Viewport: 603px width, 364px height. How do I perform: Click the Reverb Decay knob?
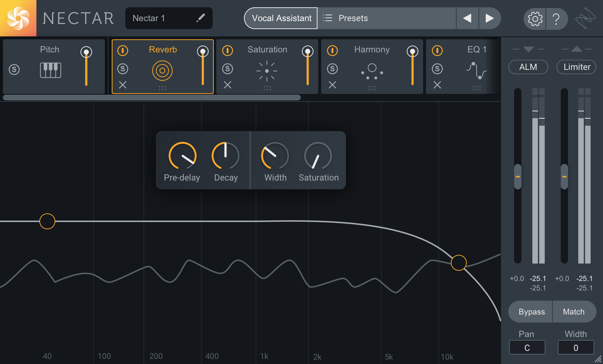225,156
